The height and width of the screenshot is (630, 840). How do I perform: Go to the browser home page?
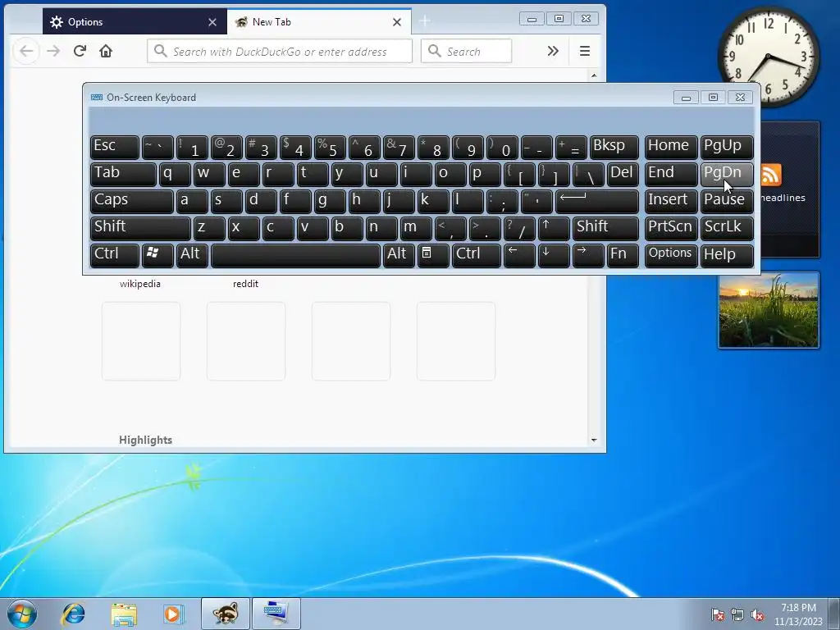[106, 51]
